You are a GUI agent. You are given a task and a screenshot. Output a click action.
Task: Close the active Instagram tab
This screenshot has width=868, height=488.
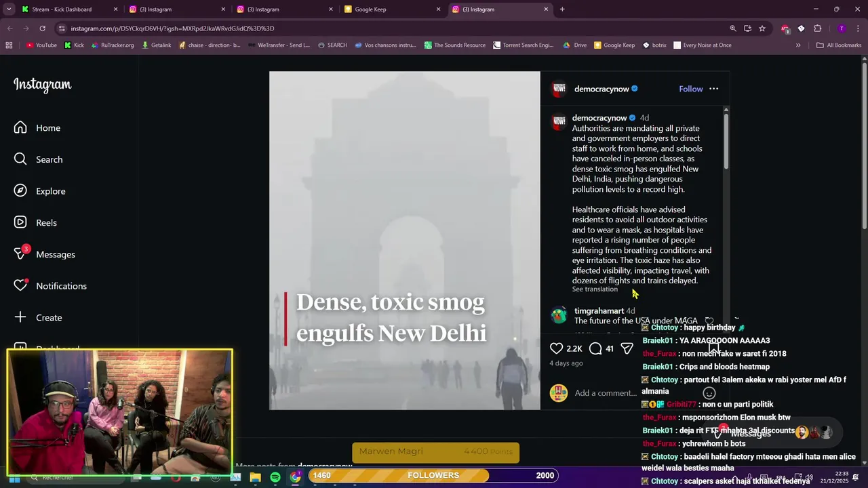(x=546, y=9)
